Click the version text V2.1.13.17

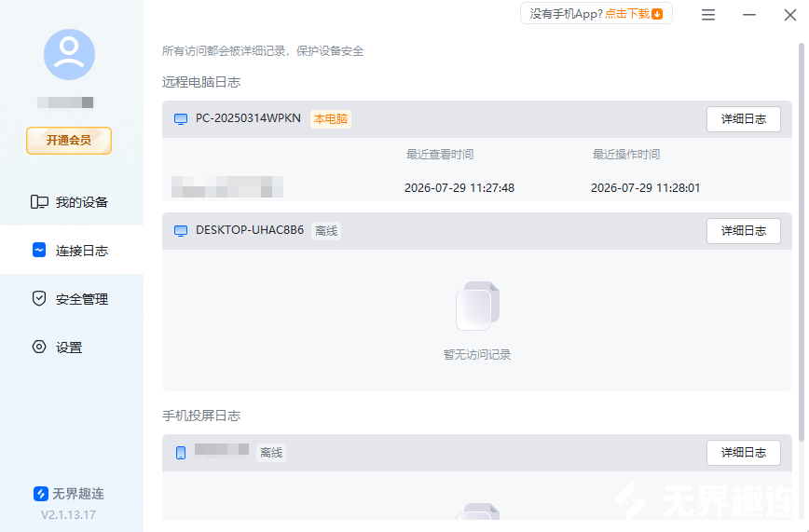click(68, 514)
